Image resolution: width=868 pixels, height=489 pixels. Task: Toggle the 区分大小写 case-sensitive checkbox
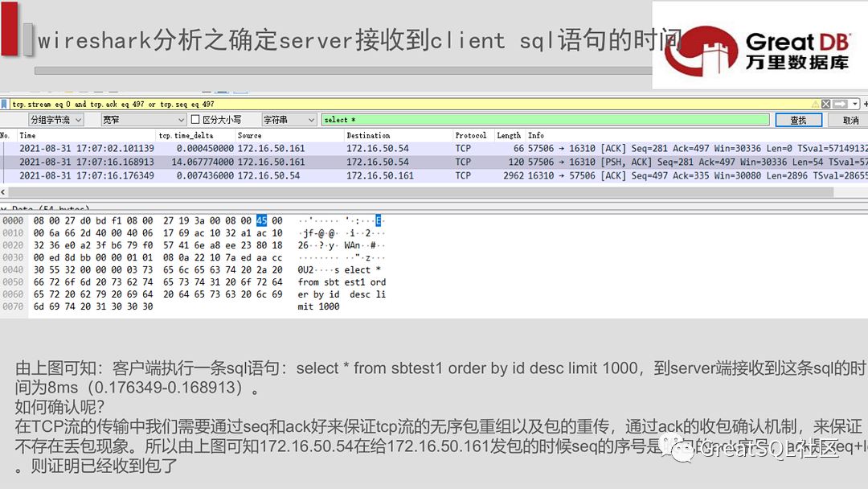coord(194,120)
